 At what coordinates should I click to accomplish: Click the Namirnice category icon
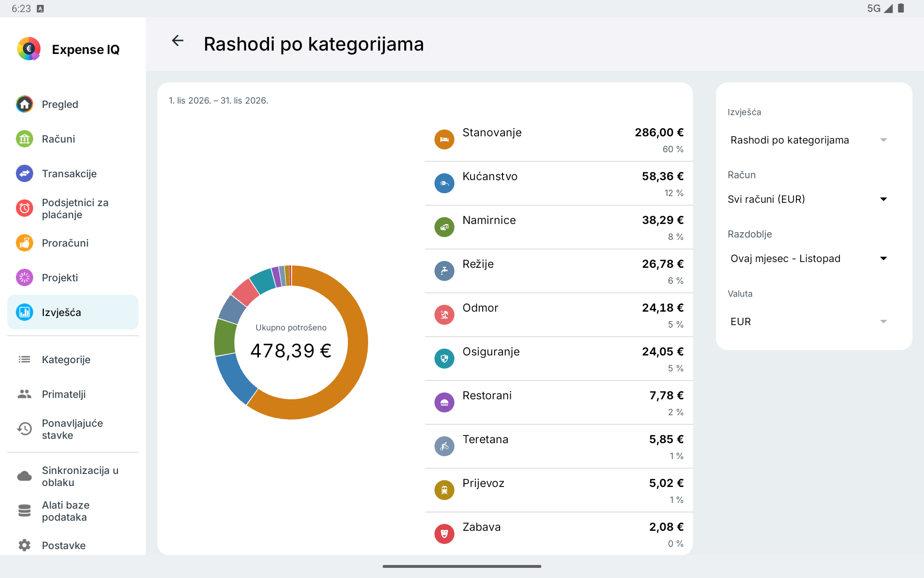click(444, 227)
